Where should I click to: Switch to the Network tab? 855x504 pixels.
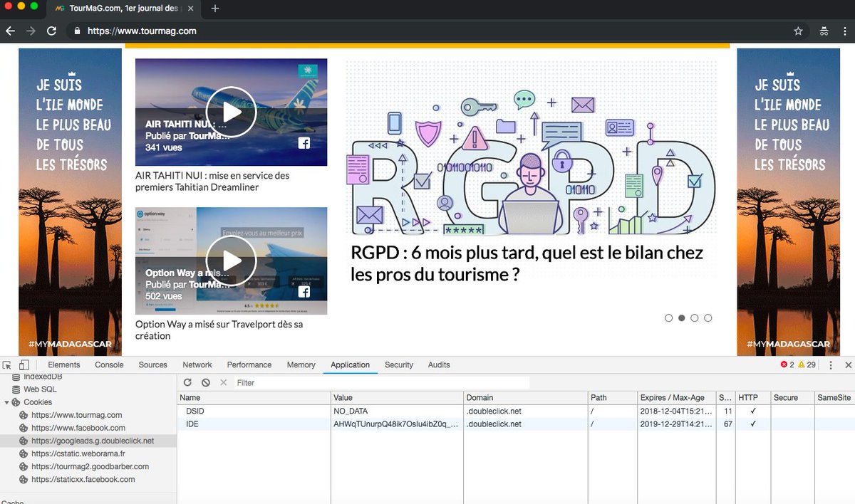(x=197, y=364)
